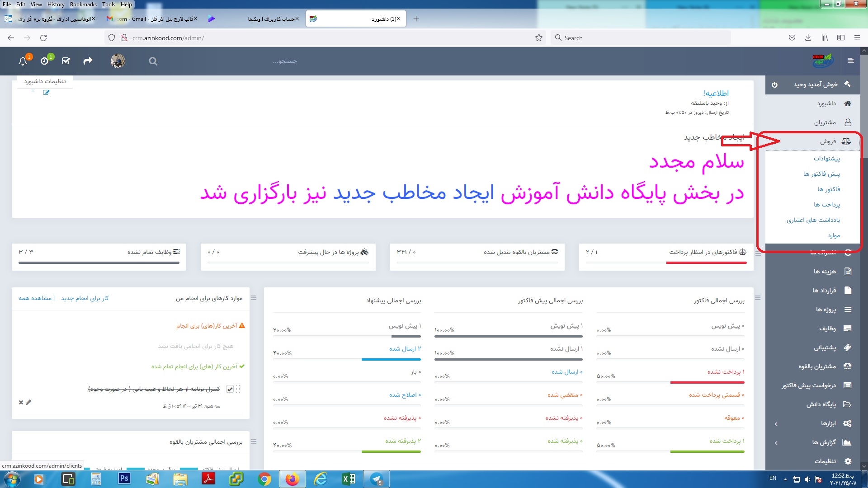Expand the گزارش ها sidebar menu
Screen dimensions: 868x488
(x=824, y=442)
